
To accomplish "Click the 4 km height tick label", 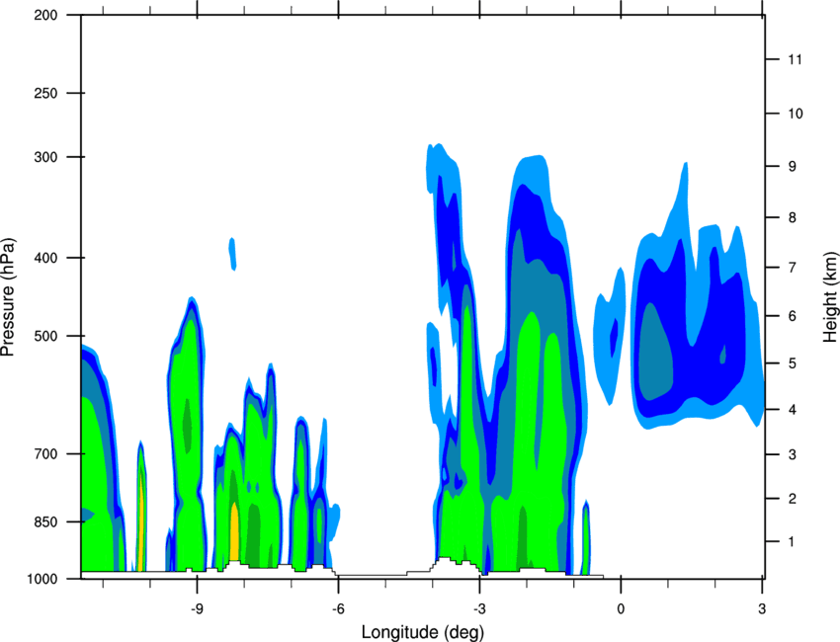I will 792,410.
